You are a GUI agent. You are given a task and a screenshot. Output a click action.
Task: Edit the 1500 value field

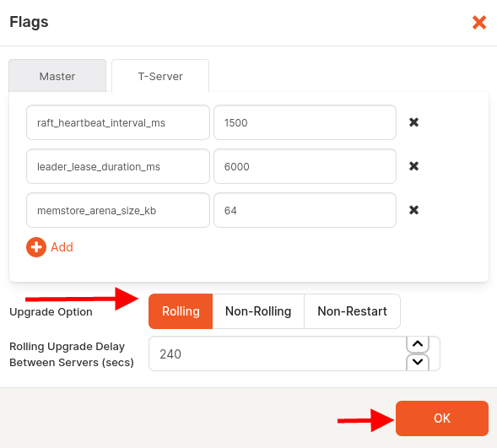305,122
